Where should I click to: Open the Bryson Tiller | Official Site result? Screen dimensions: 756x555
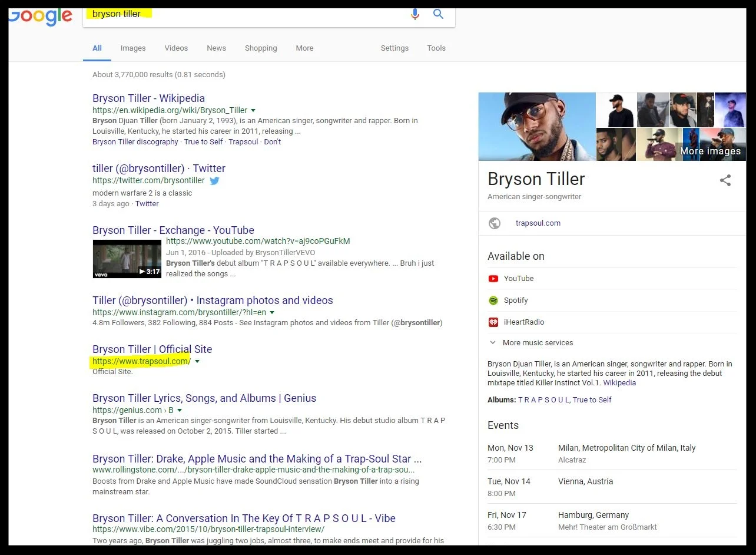click(152, 349)
